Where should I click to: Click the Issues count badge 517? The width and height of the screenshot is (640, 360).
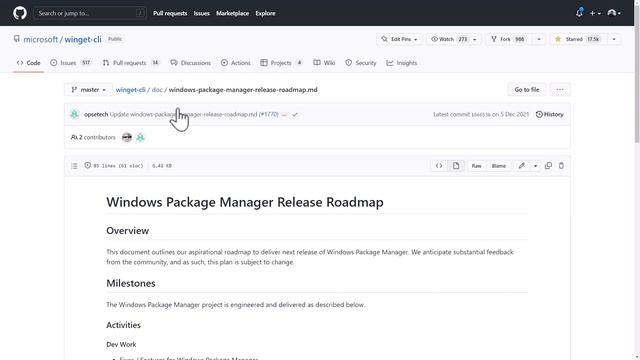[86, 63]
